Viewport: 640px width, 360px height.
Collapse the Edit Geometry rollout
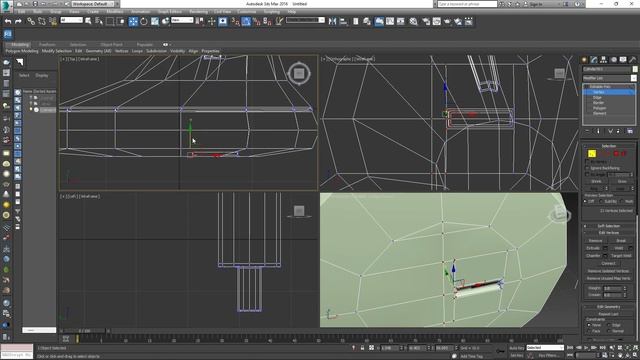pos(608,307)
